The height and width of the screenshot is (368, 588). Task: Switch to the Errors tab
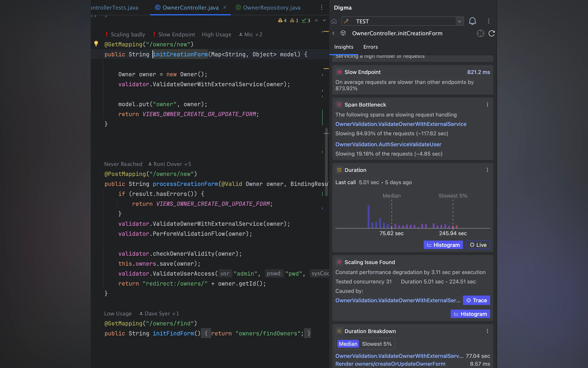[370, 47]
